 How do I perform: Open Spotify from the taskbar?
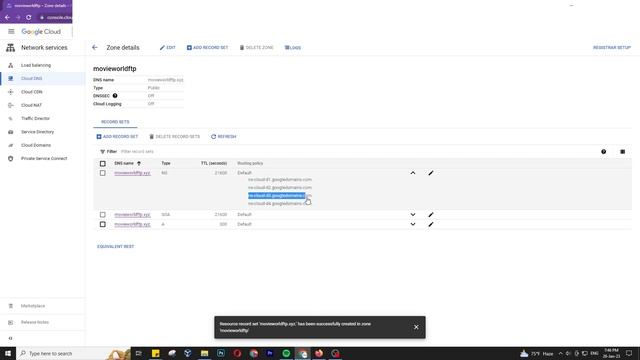pos(286,353)
